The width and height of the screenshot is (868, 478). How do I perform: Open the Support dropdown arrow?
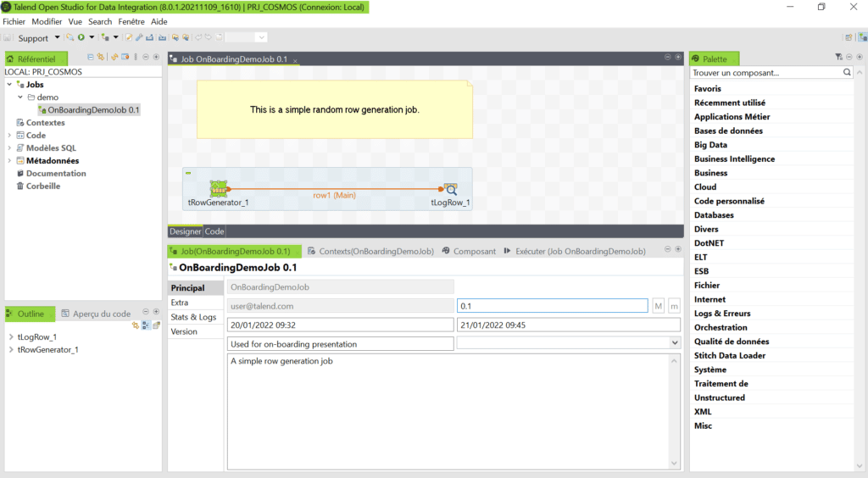tap(57, 37)
